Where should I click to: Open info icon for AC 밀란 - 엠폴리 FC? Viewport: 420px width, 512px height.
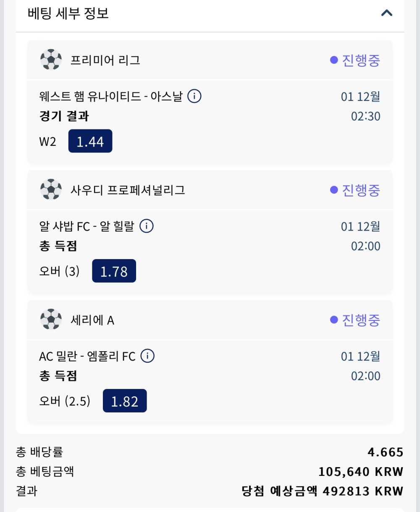pos(147,356)
